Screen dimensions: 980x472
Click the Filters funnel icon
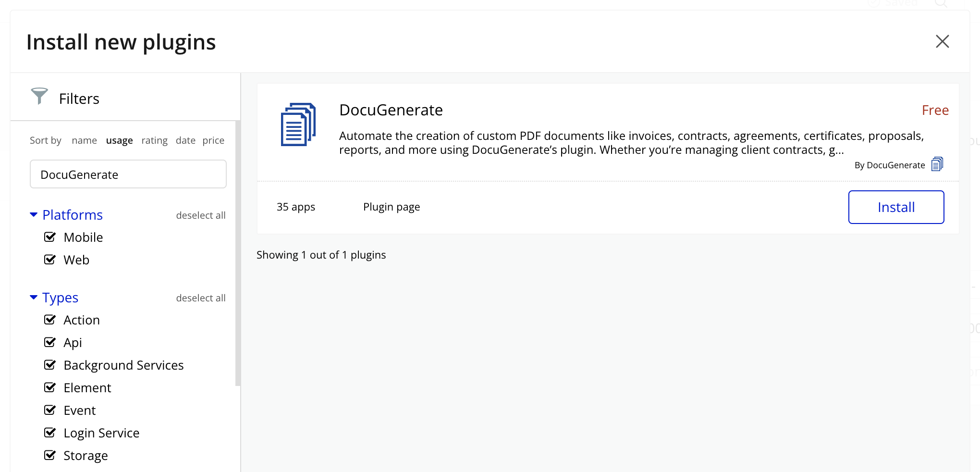[x=39, y=96]
